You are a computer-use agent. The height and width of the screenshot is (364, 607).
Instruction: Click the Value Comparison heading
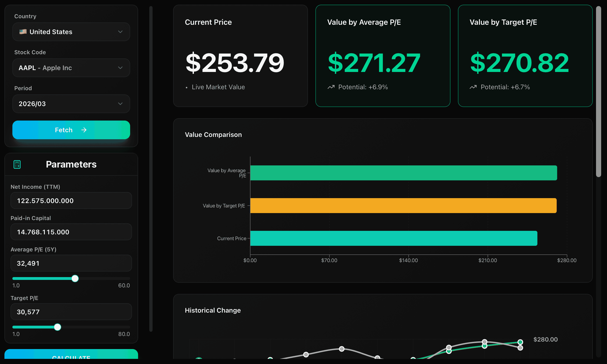click(213, 135)
